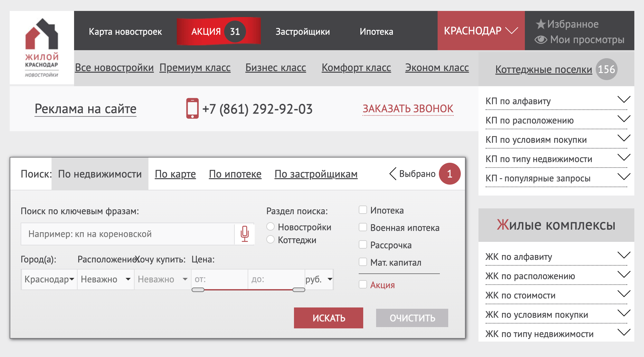644x357 pixels.
Task: Open the Город Краснодар dropdown in search form
Action: click(x=49, y=279)
